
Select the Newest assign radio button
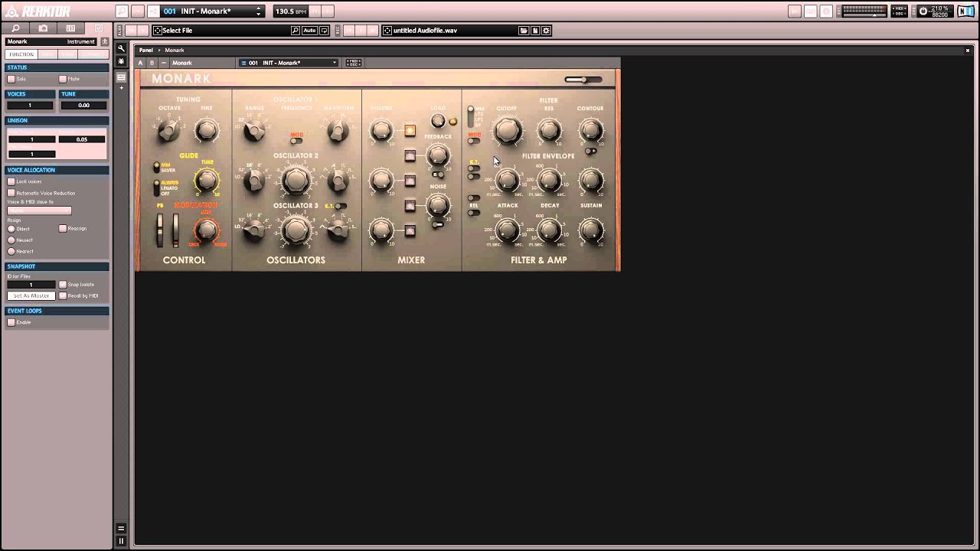tap(11, 240)
